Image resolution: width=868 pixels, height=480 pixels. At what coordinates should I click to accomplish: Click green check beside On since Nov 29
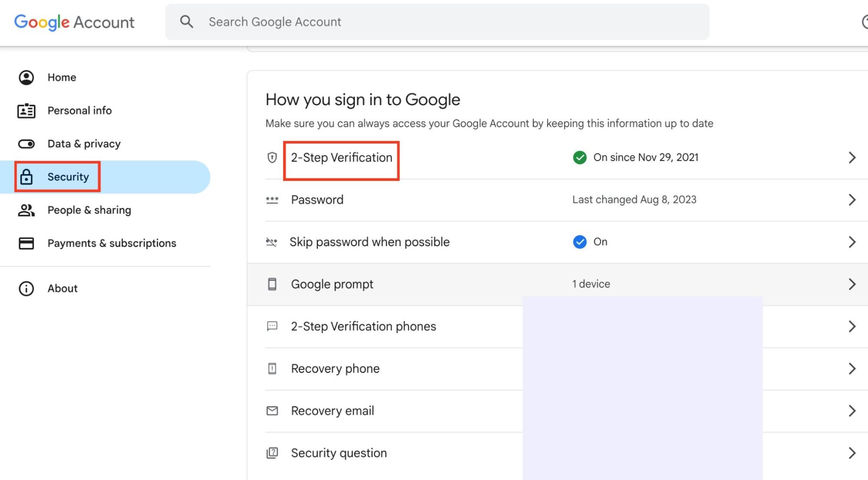coord(580,158)
